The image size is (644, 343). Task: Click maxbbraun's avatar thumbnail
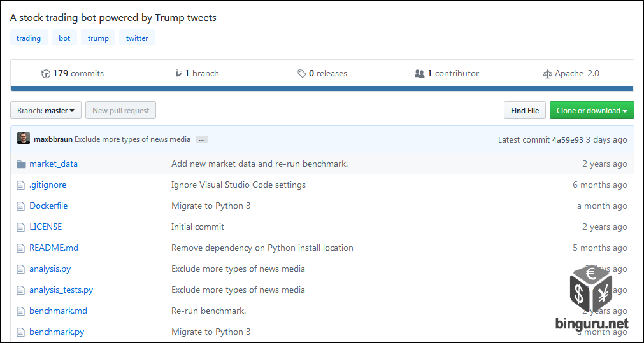click(x=24, y=138)
